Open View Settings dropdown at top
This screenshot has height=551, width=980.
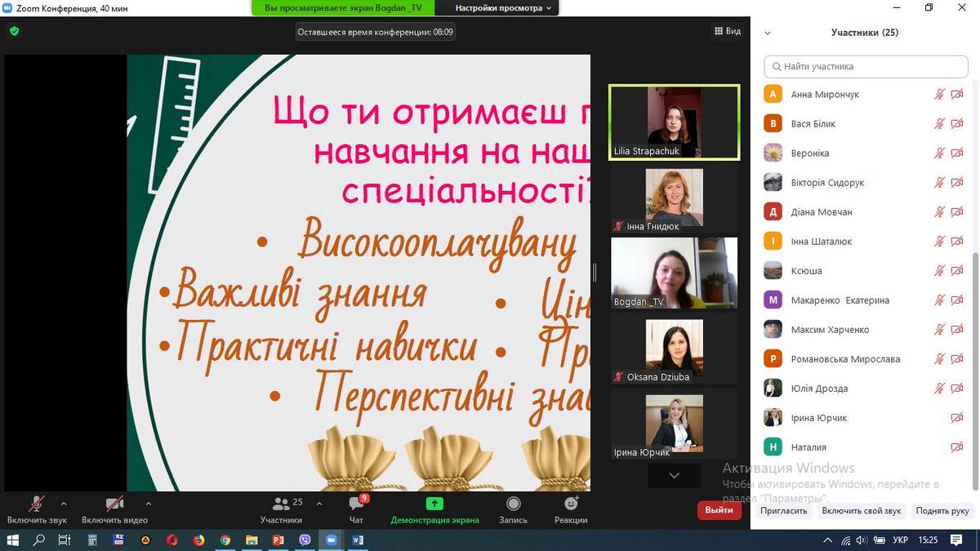point(503,8)
